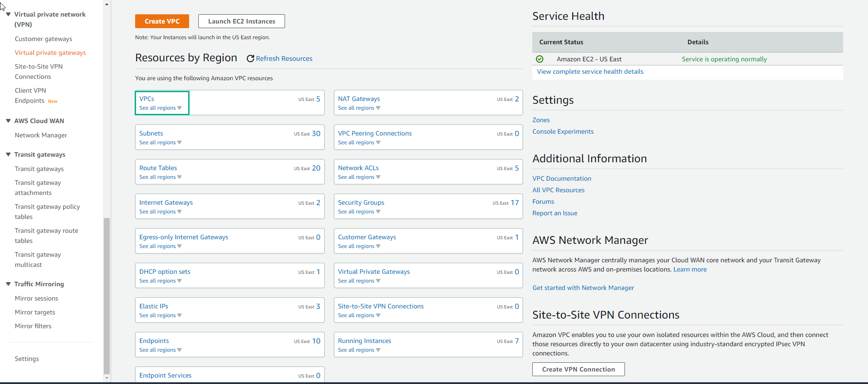Click the green service status check icon

point(540,59)
